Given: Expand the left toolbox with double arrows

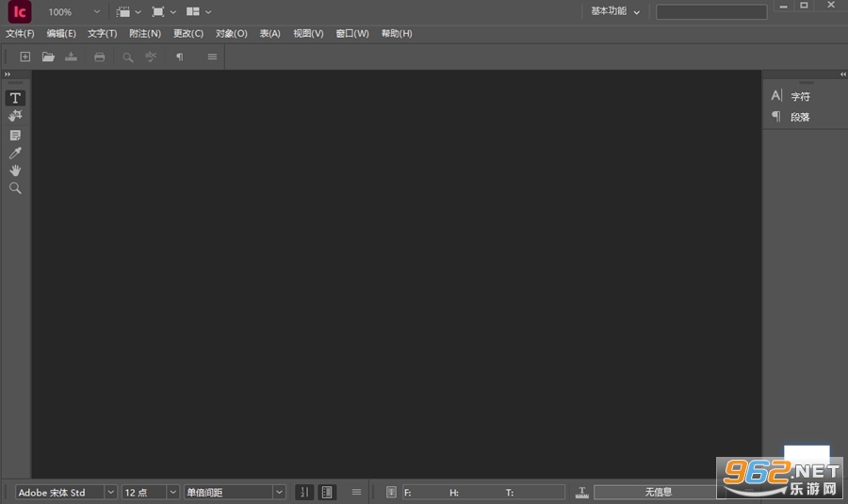Looking at the screenshot, I should coord(8,74).
